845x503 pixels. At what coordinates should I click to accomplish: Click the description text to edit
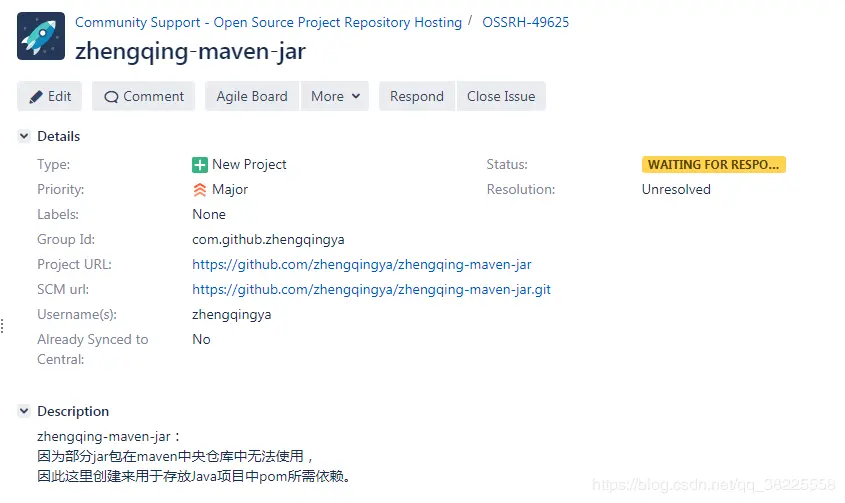(x=194, y=456)
